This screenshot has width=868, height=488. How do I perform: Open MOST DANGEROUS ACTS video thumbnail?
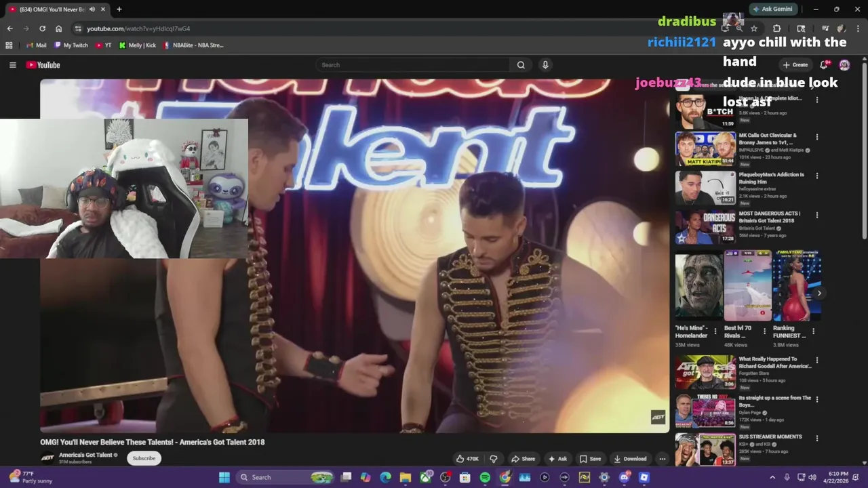pyautogui.click(x=705, y=227)
